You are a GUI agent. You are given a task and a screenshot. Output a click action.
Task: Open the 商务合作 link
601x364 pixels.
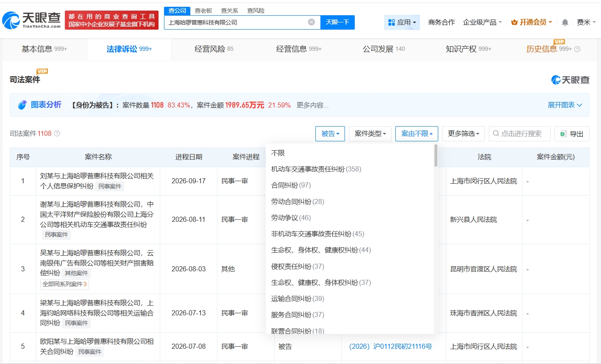(x=442, y=22)
